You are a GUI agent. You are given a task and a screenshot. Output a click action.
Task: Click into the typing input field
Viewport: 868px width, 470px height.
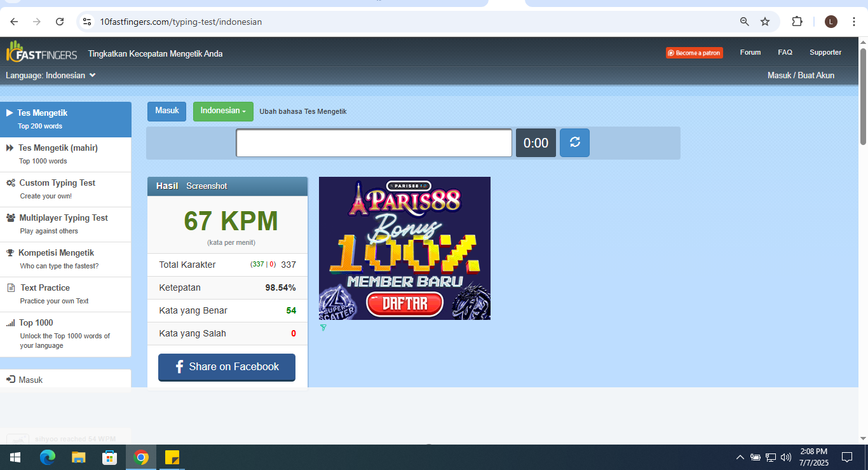pyautogui.click(x=374, y=142)
